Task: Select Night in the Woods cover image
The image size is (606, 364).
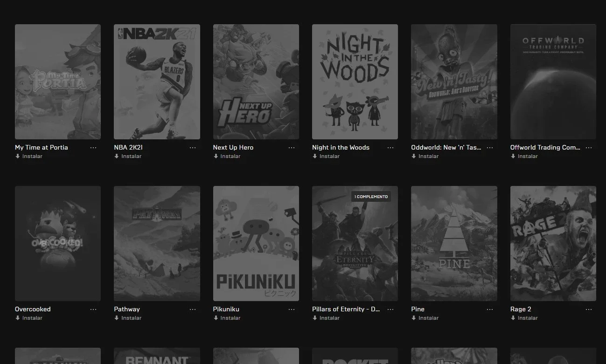Action: [355, 82]
